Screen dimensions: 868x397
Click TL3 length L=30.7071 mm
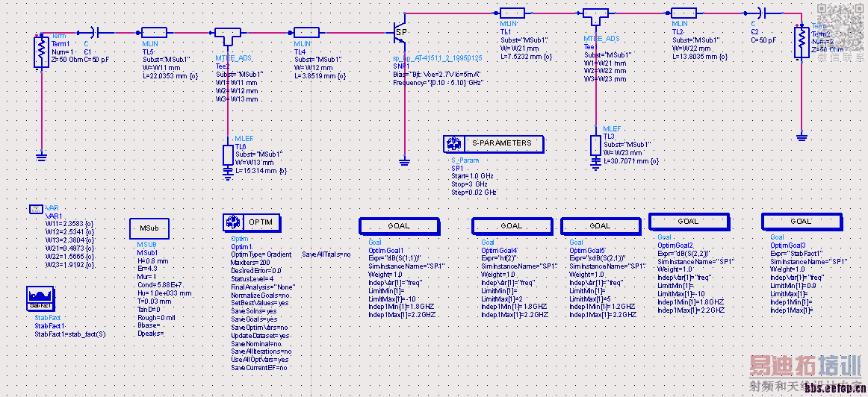point(632,161)
